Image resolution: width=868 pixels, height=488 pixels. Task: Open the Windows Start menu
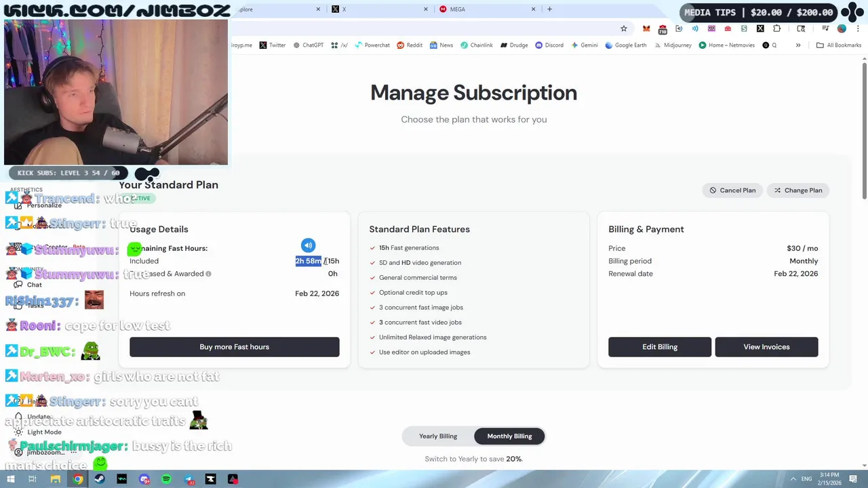point(10,479)
